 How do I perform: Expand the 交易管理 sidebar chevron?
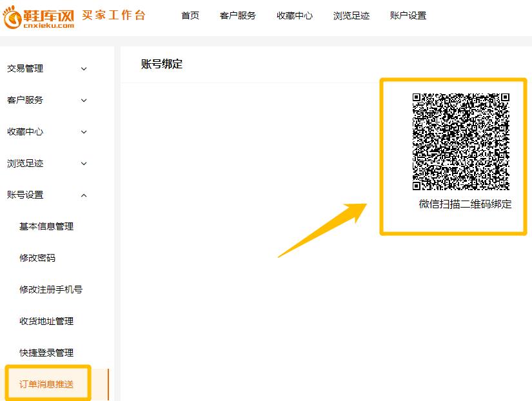[x=84, y=69]
